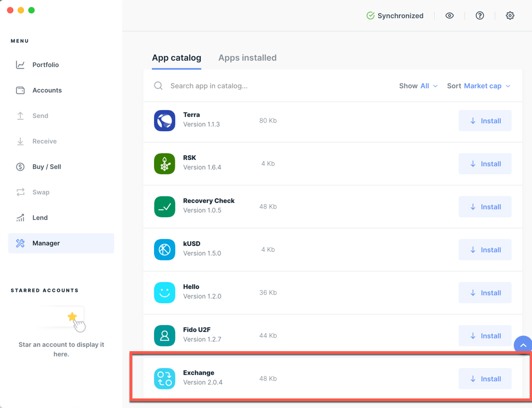Click the Fido U2F app icon
This screenshot has width=532, height=408.
click(165, 336)
